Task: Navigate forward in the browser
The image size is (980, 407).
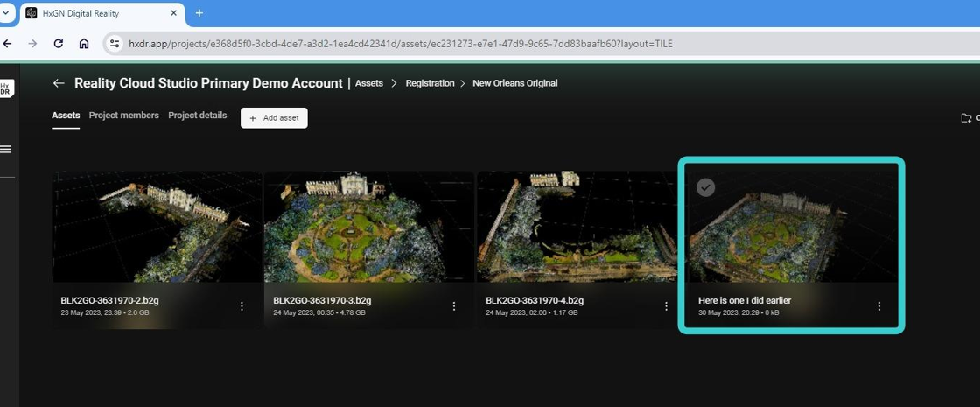Action: pos(32,44)
